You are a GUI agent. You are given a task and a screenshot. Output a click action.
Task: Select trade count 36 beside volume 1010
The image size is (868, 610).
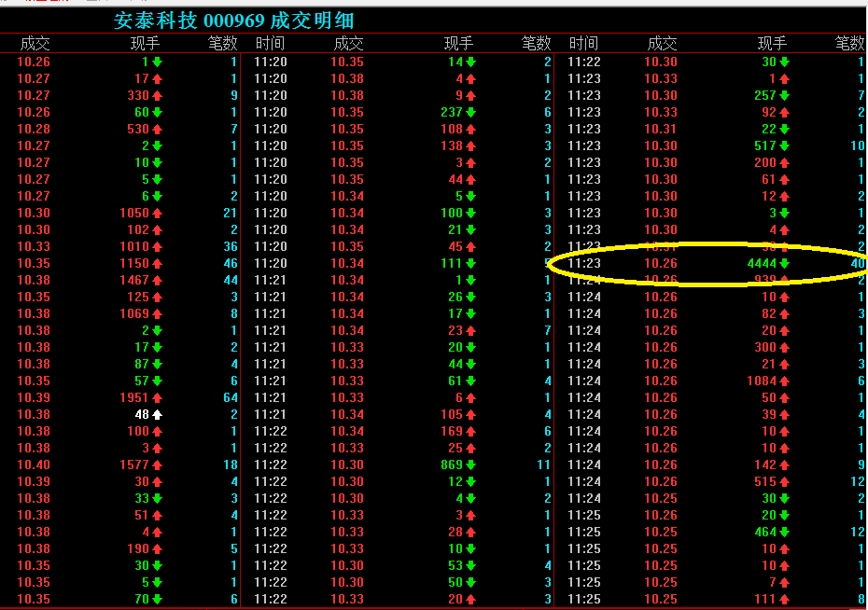(x=231, y=246)
